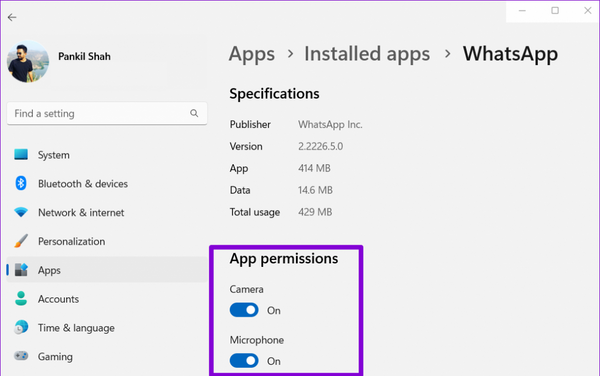Turn off the Camera permission toggle
Image resolution: width=600 pixels, height=376 pixels.
(244, 310)
